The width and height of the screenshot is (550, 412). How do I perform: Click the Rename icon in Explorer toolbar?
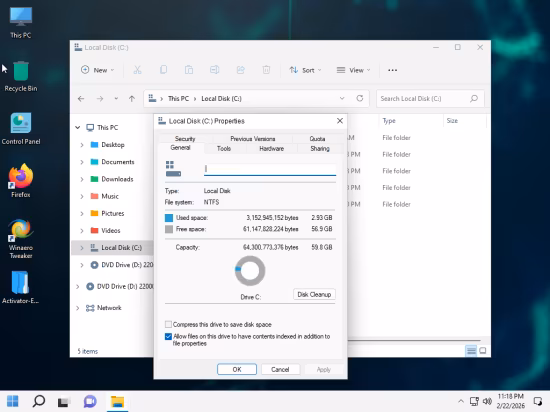[x=215, y=70]
